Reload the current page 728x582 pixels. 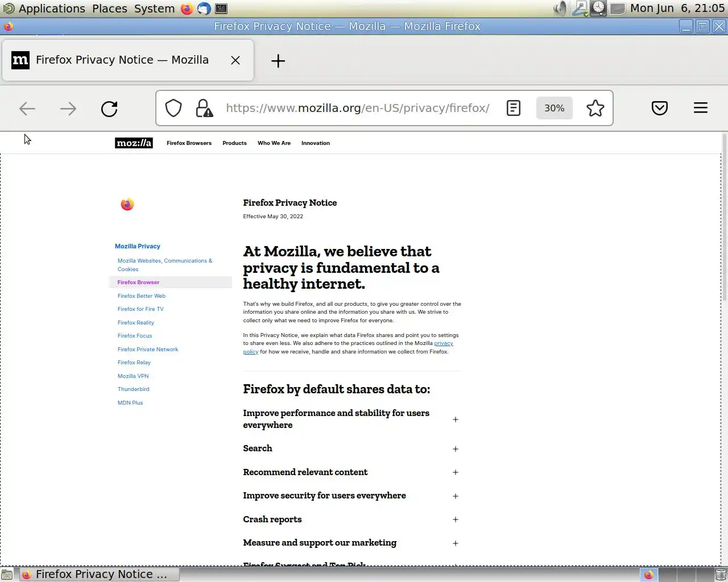(x=109, y=109)
